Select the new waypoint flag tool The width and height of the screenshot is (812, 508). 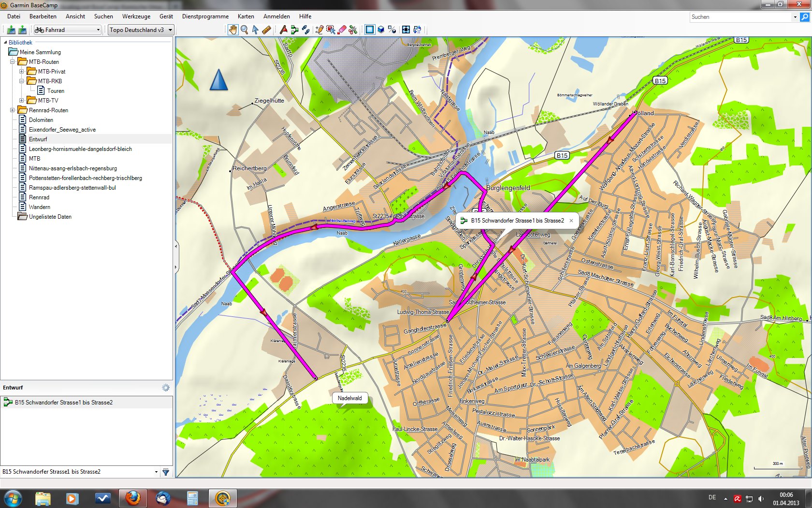(x=284, y=30)
